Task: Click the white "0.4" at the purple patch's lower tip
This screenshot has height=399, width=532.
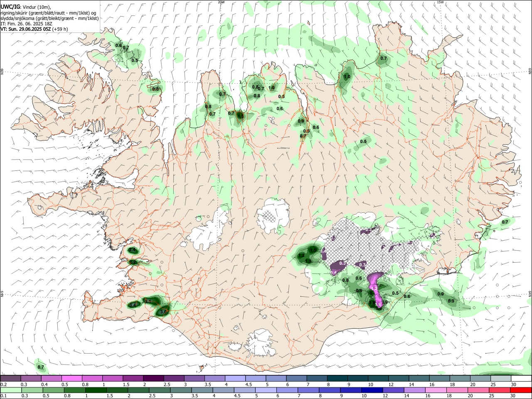Action: click(x=333, y=273)
